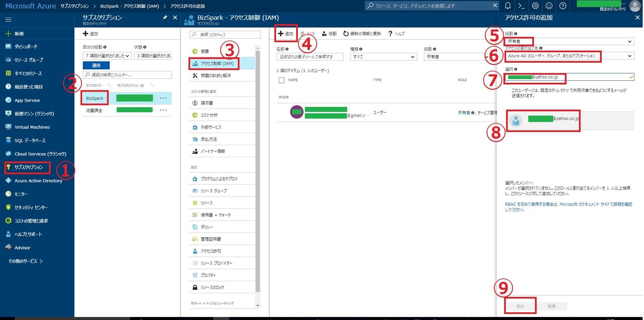Click the 項目の検索とフィルター field
Screen dimensions: 644x320
point(127,75)
